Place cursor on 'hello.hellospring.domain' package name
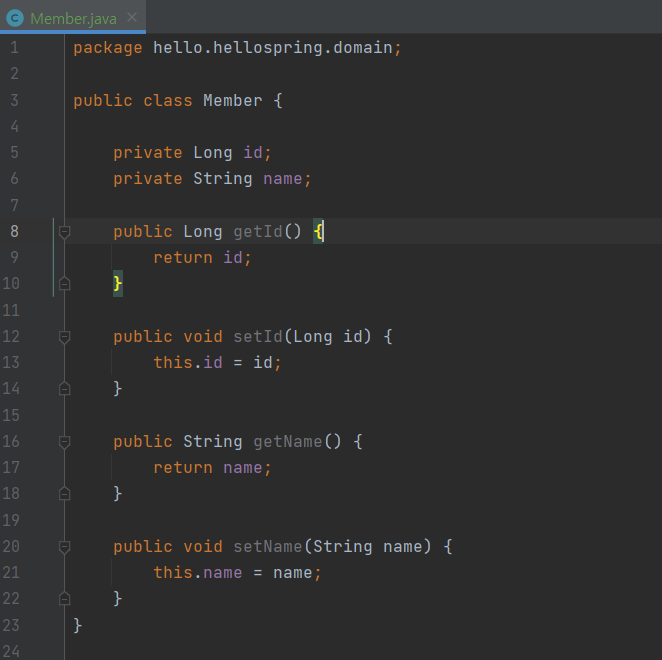This screenshot has width=662, height=660. tap(272, 47)
